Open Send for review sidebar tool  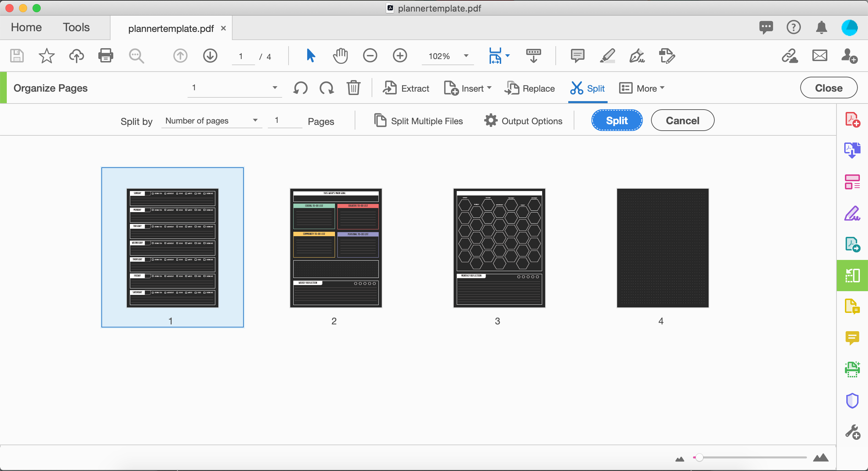tap(852, 244)
